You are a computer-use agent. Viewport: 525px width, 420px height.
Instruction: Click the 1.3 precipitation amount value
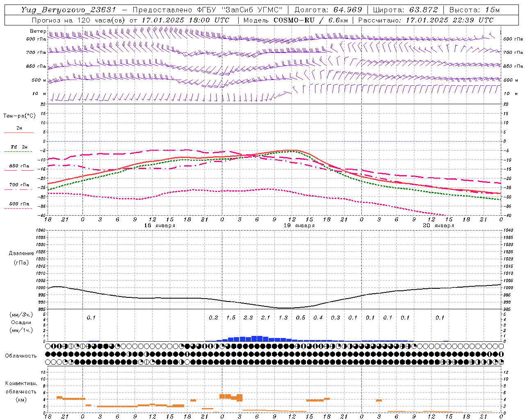pyautogui.click(x=283, y=318)
